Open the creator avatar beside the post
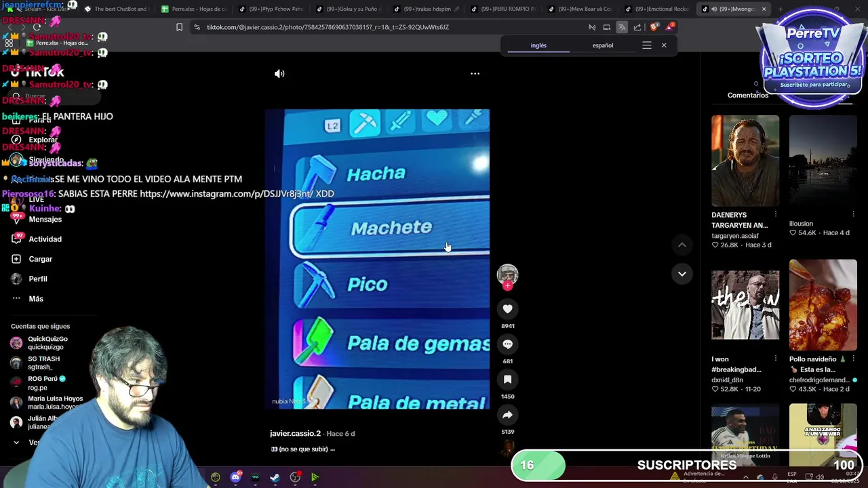The image size is (868, 488). tap(507, 274)
